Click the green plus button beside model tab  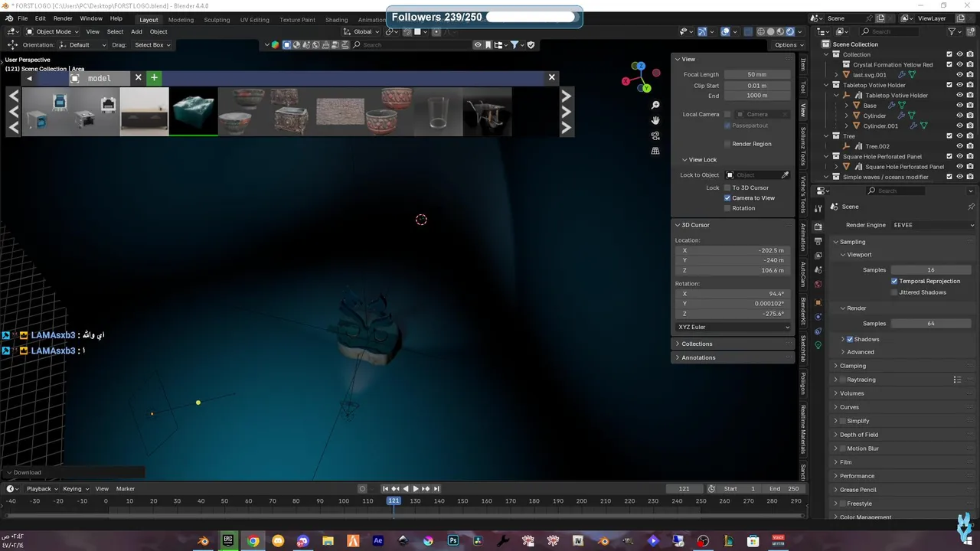click(154, 77)
